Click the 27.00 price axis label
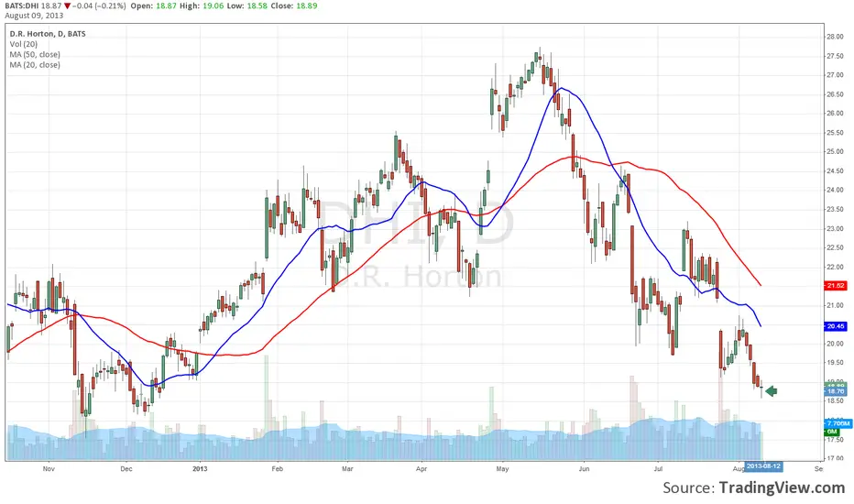Image resolution: width=854 pixels, height=504 pixels. click(836, 75)
